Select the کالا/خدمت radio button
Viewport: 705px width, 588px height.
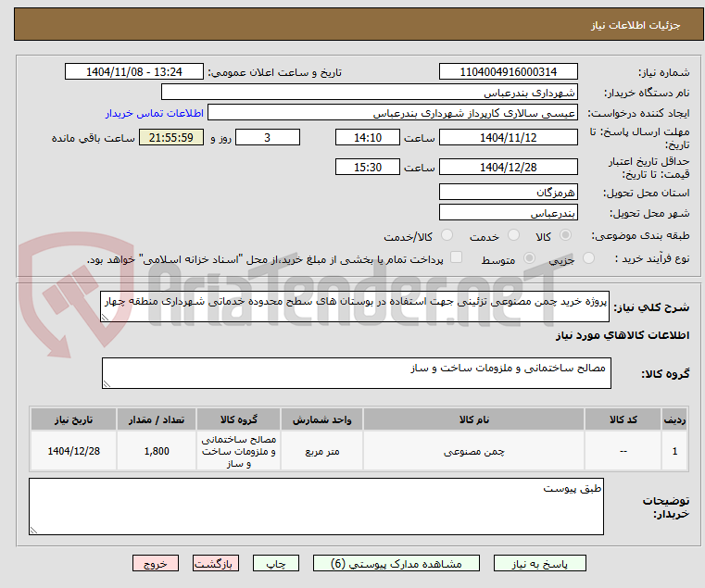click(447, 235)
